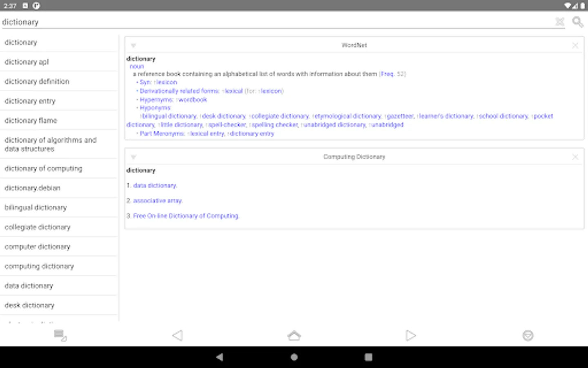This screenshot has width=588, height=368.
Task: Select 'dictionary of algorithms and data structures'
Action: (x=59, y=144)
